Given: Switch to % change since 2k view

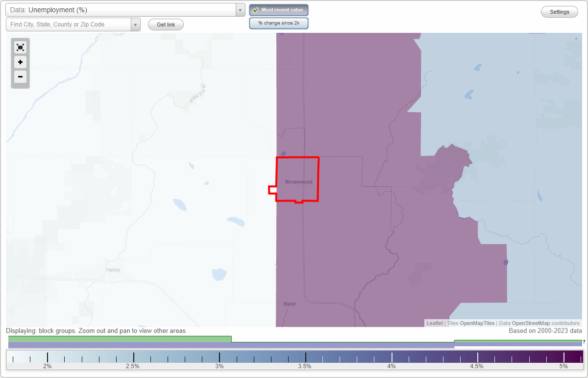Looking at the screenshot, I should pyautogui.click(x=278, y=23).
